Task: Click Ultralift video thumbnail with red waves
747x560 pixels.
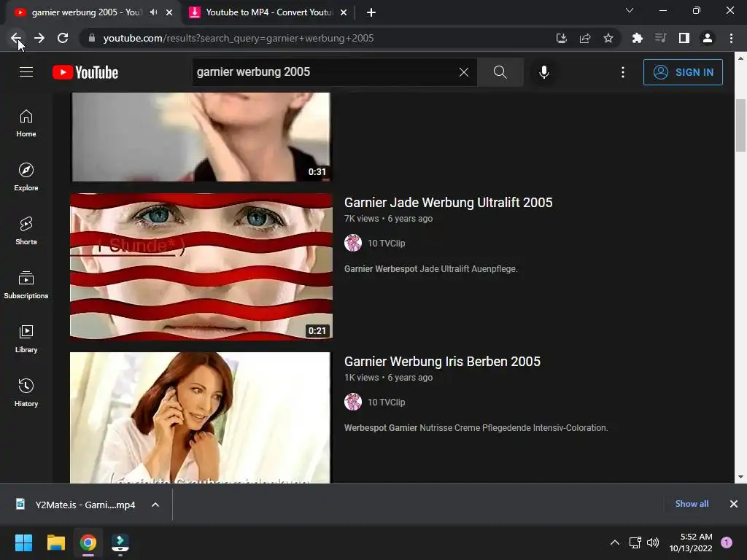Action: point(201,266)
